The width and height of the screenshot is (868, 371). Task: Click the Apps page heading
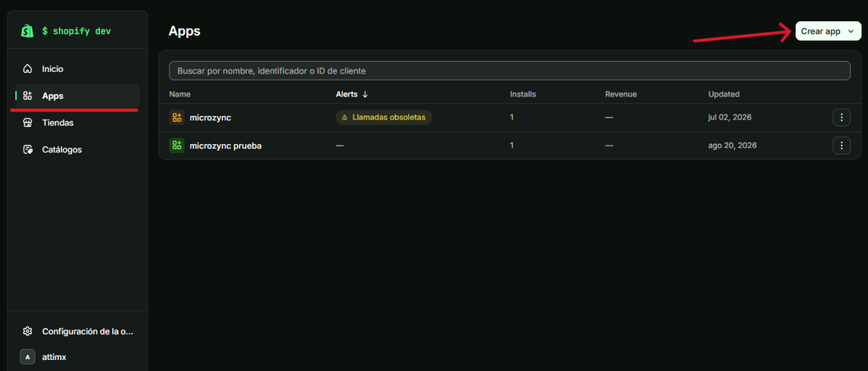(x=184, y=31)
